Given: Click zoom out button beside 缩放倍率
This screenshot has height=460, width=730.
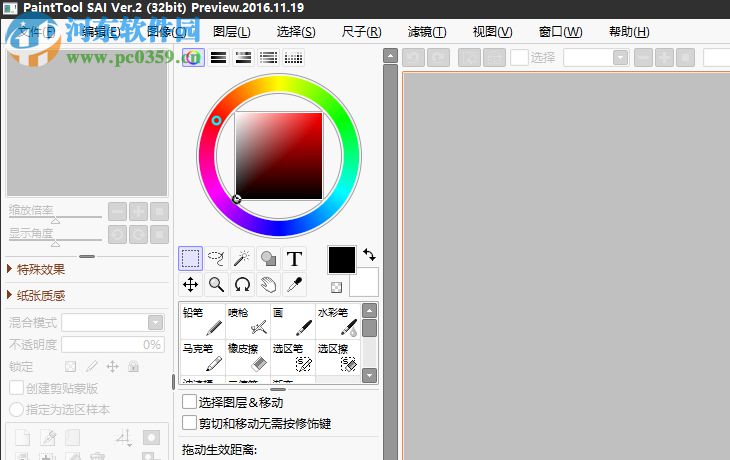Looking at the screenshot, I should coord(117,212).
